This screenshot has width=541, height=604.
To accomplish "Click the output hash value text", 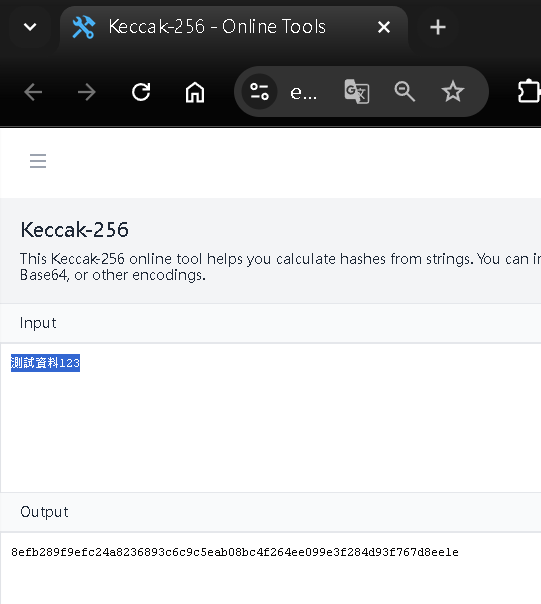I will pos(235,552).
